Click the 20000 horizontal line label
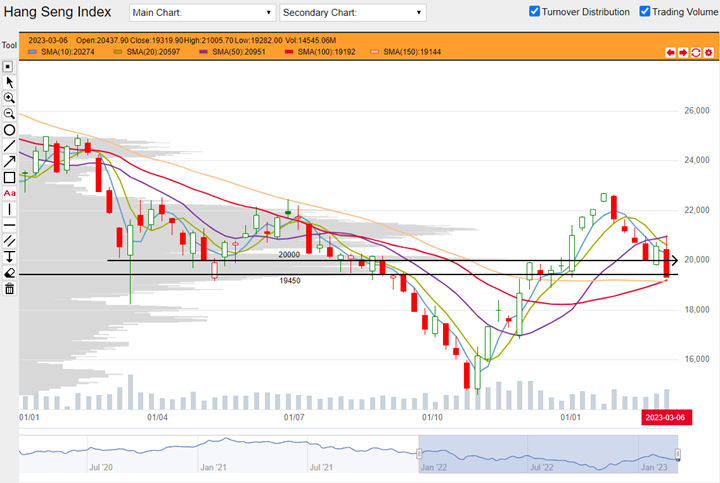This screenshot has height=483, width=720. tap(289, 255)
